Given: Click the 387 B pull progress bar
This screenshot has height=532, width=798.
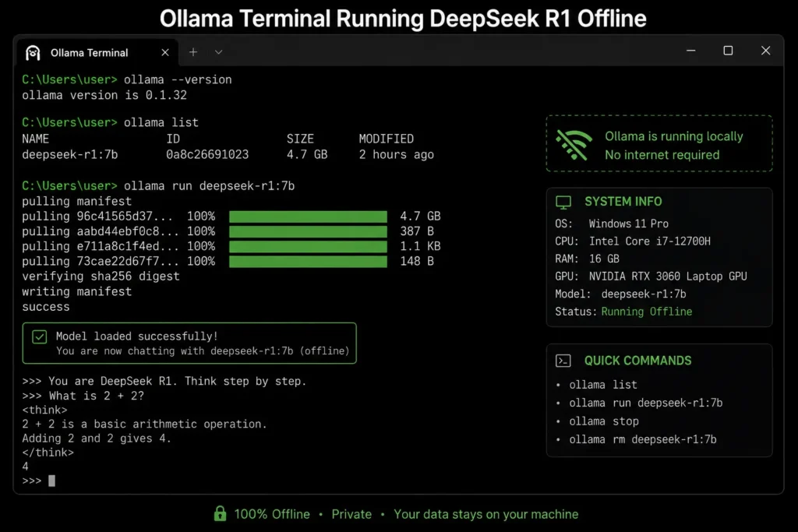Looking at the screenshot, I should 308,232.
